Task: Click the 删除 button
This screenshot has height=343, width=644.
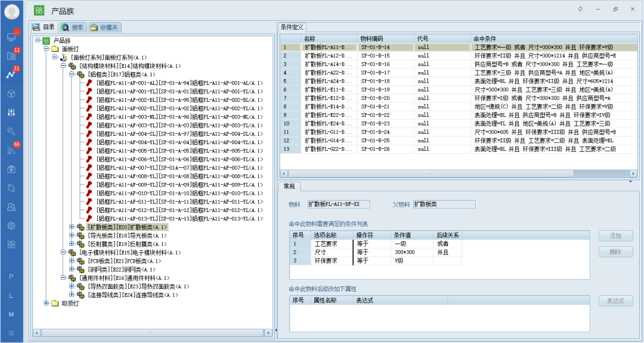Action: [x=615, y=252]
